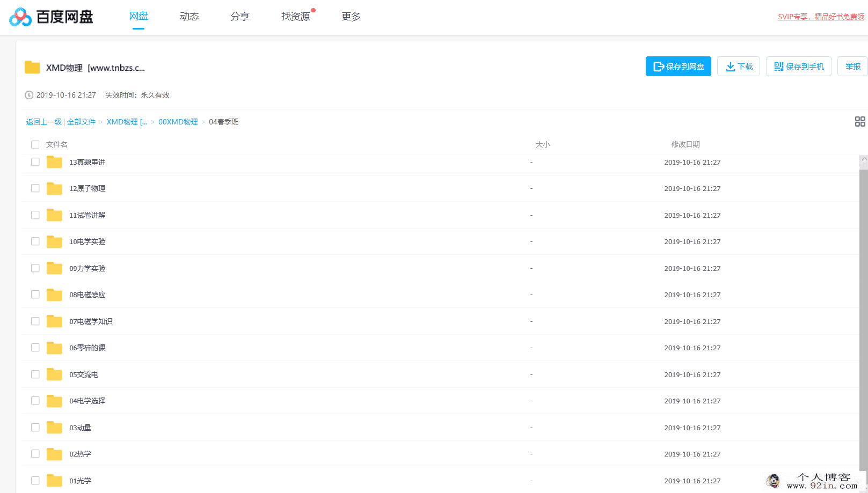Click folder icon of 06零碎的课
This screenshot has height=493, width=868.
click(54, 348)
